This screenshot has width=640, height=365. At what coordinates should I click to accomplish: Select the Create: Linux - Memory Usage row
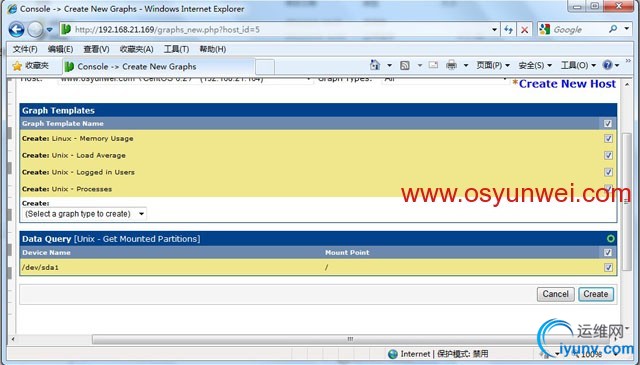(x=318, y=138)
